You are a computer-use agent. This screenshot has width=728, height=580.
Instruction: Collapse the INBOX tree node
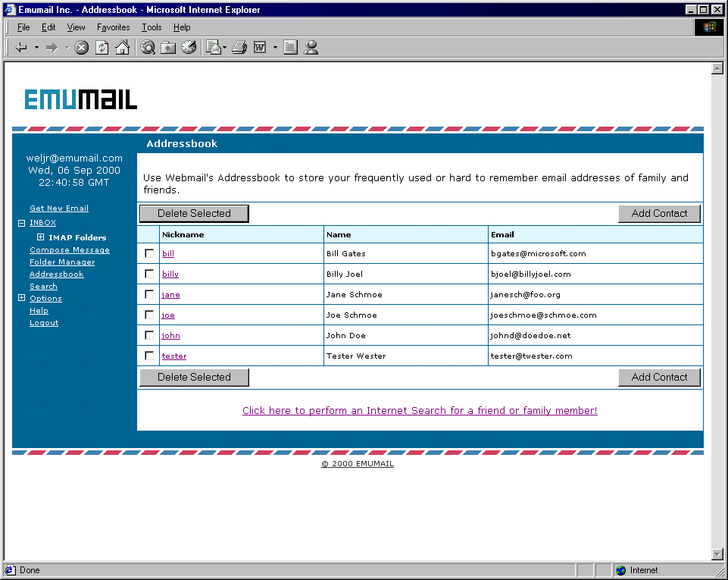[22, 223]
